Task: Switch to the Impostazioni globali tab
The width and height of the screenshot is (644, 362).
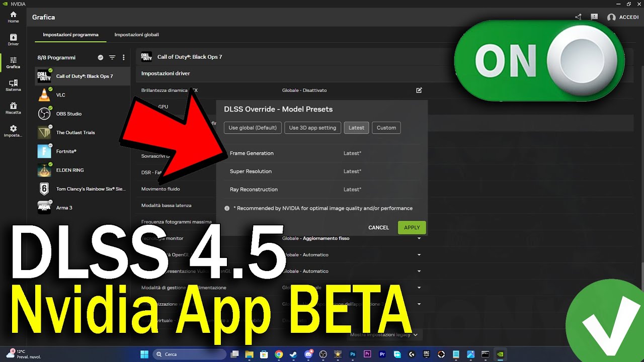Action: coord(137,35)
